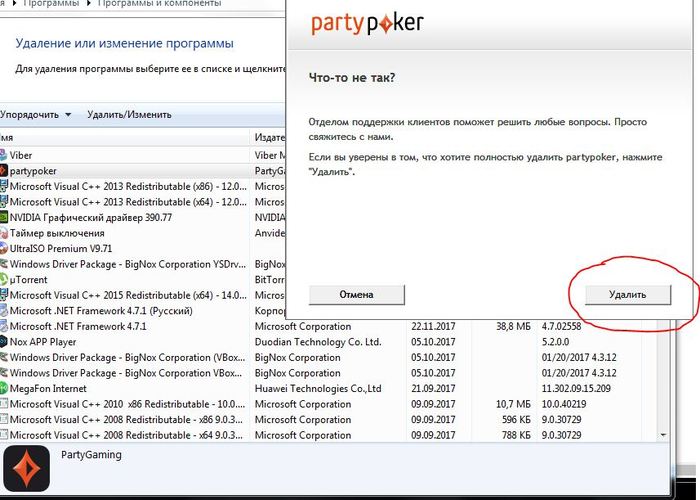The width and height of the screenshot is (700, 500).
Task: Click the UltraISO Premium icon
Action: [4, 248]
